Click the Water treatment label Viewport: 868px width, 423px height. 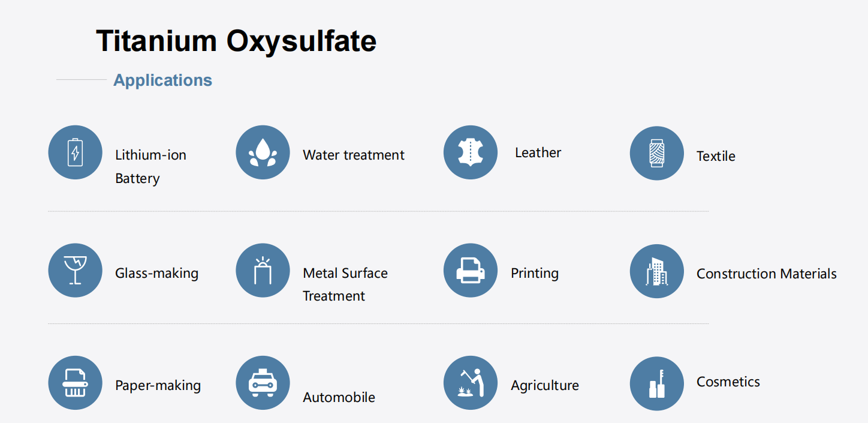coord(354,155)
